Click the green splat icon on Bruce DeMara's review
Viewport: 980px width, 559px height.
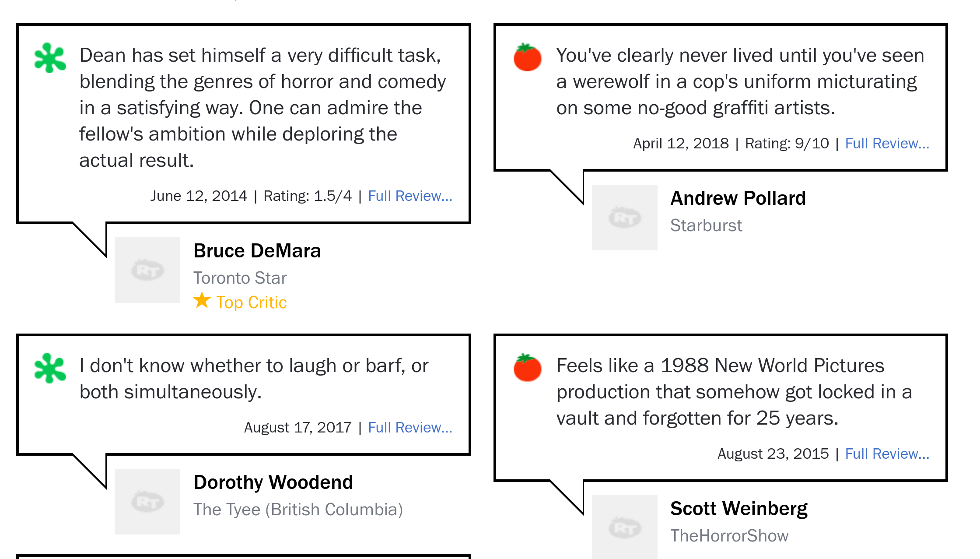click(x=50, y=58)
